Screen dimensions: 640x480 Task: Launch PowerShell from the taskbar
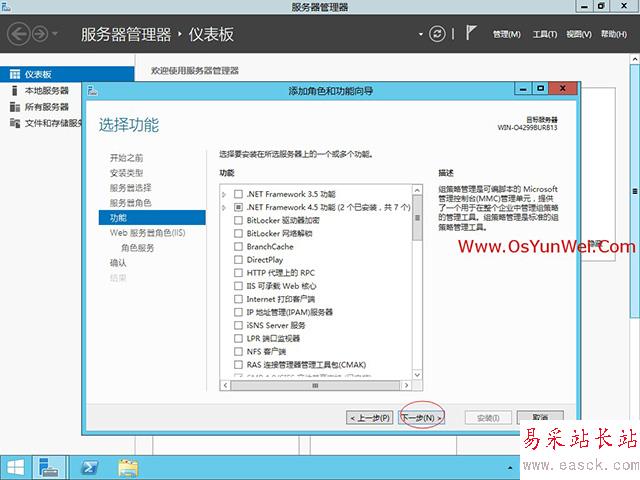coord(89,468)
